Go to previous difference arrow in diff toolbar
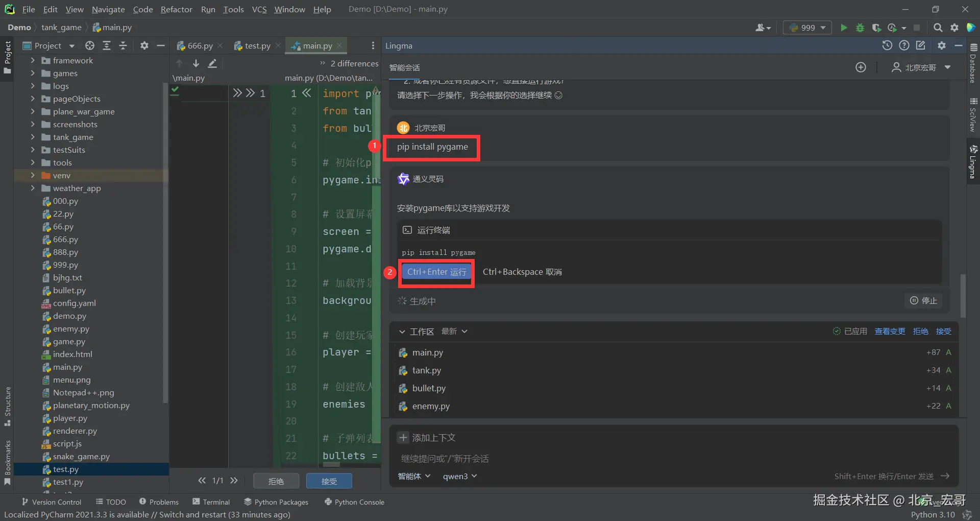Image resolution: width=980 pixels, height=521 pixels. coord(179,63)
